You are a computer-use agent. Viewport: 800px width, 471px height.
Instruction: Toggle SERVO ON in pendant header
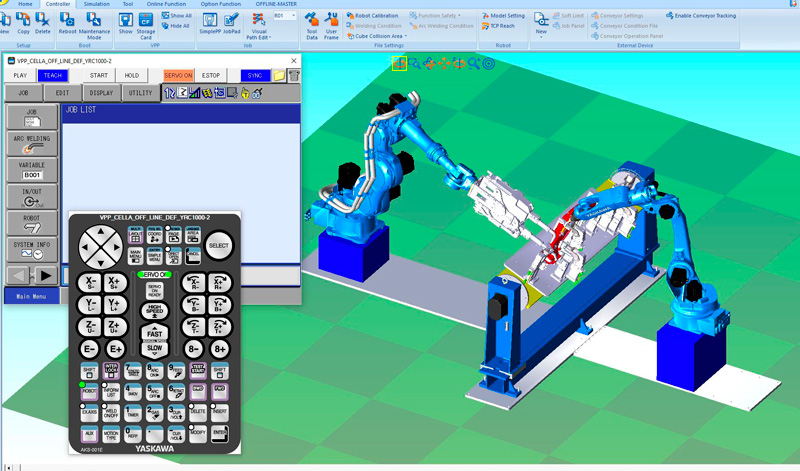click(178, 75)
